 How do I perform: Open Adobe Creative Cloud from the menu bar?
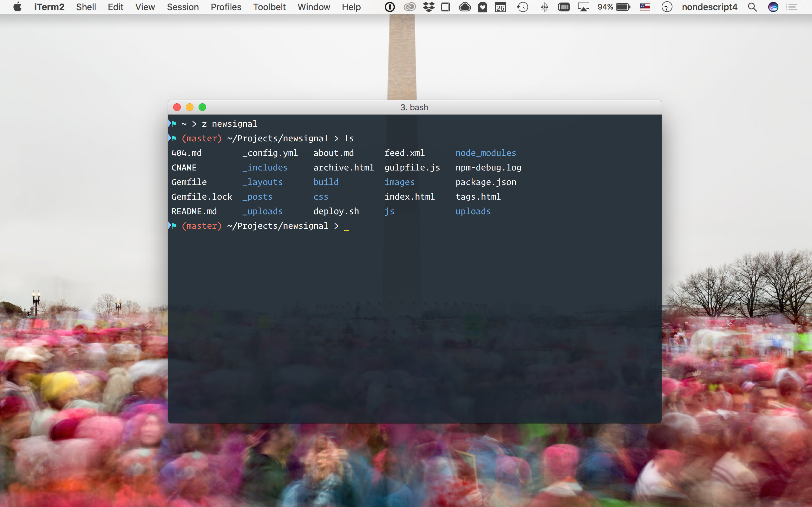click(409, 7)
